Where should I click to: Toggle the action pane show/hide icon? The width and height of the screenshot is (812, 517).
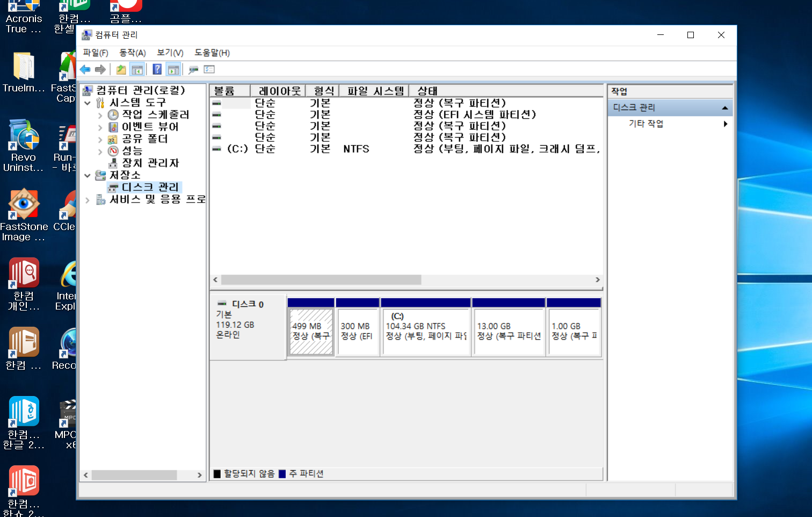[x=173, y=69]
